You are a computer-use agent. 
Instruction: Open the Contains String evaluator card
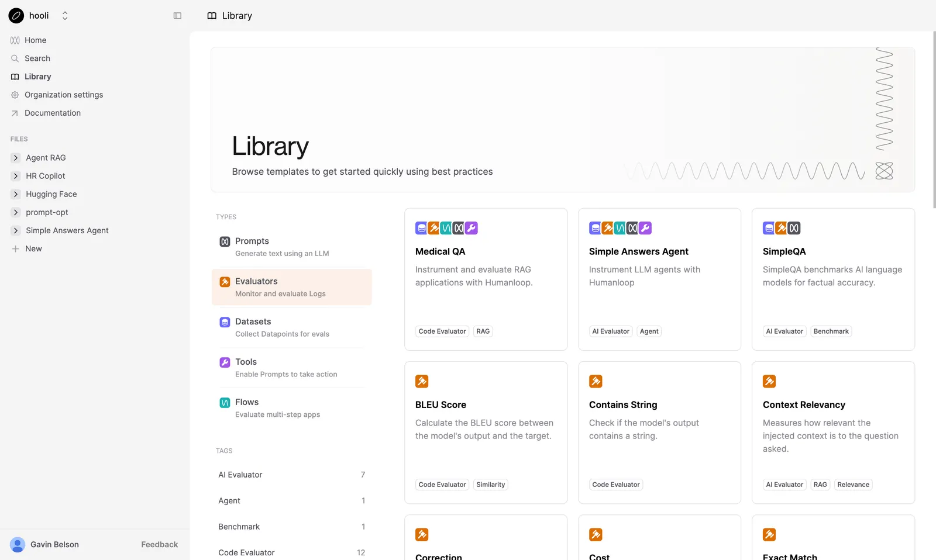[659, 433]
